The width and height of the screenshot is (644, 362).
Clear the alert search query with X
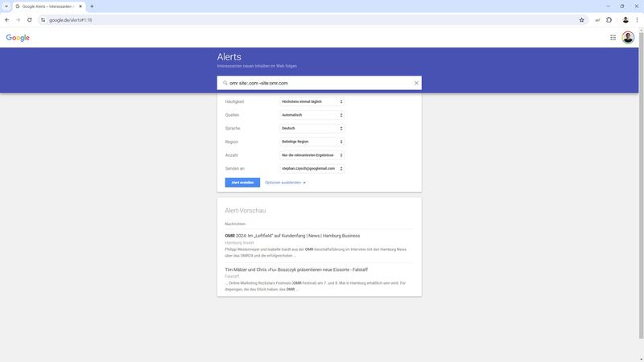(x=416, y=83)
